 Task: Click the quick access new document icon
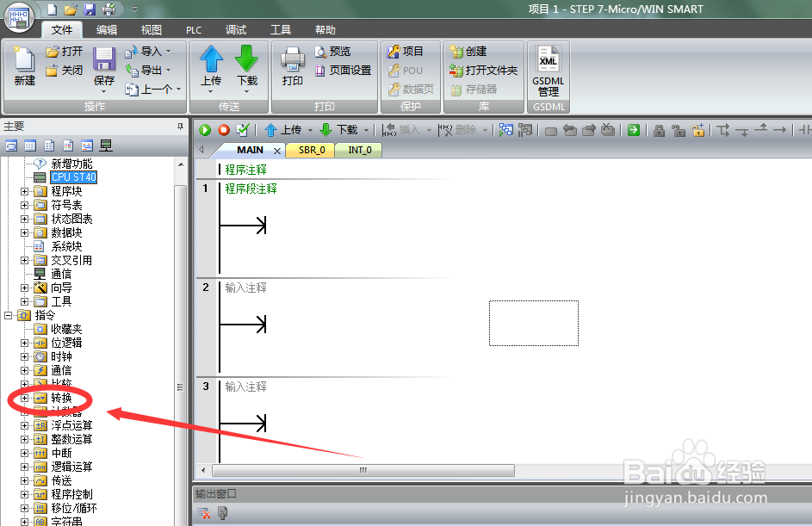click(53, 9)
